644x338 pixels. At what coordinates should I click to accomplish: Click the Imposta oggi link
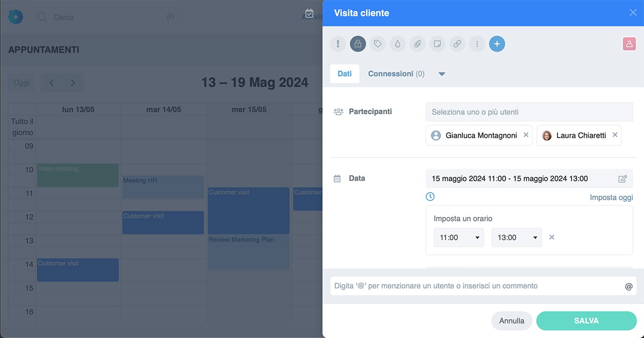pos(611,197)
